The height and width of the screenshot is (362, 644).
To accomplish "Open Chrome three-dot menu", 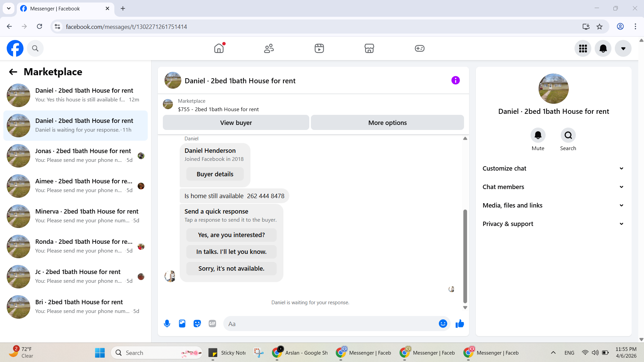I will pyautogui.click(x=635, y=27).
